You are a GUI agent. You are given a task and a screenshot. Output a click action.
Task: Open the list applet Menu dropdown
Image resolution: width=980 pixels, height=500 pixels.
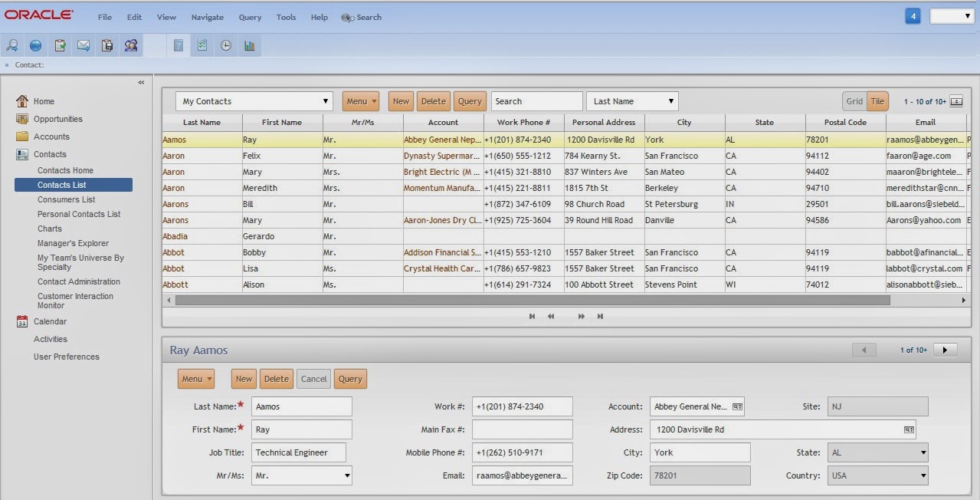click(361, 101)
